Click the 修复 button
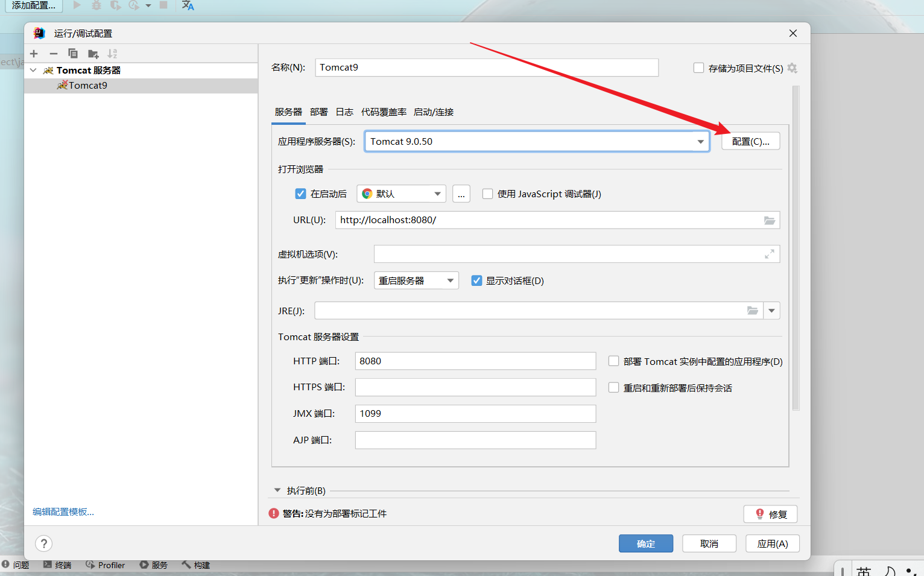Viewport: 924px width, 576px height. point(770,514)
